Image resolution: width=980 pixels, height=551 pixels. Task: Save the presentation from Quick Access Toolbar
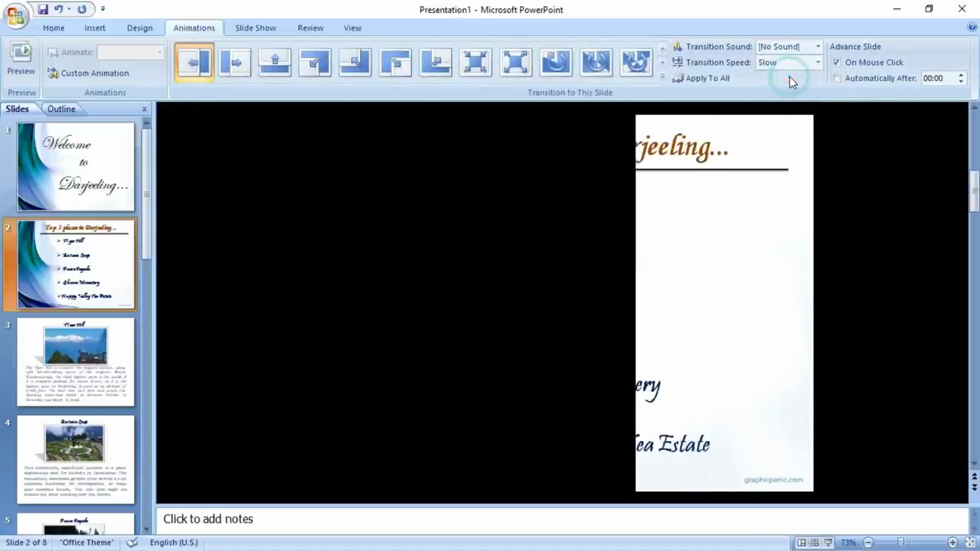(43, 9)
